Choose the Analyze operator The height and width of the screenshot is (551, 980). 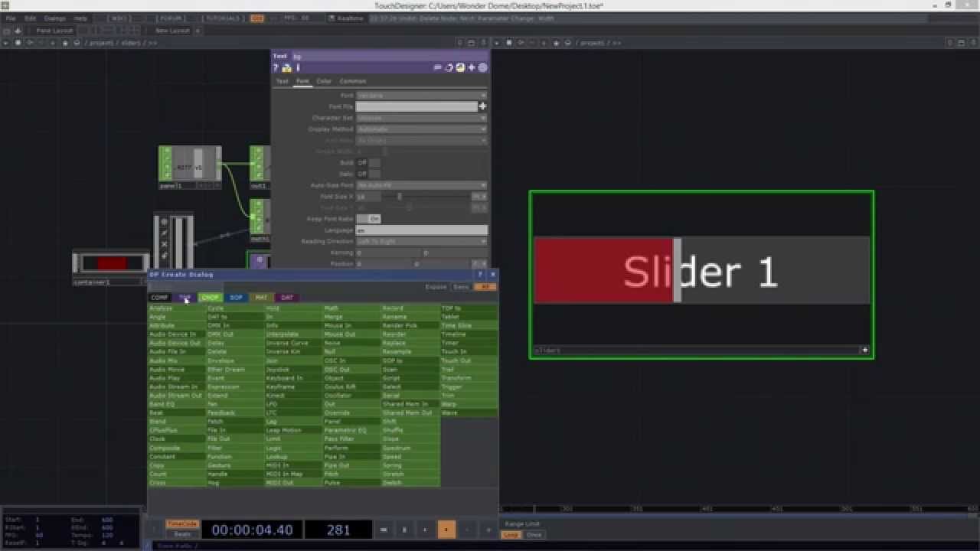coord(177,308)
